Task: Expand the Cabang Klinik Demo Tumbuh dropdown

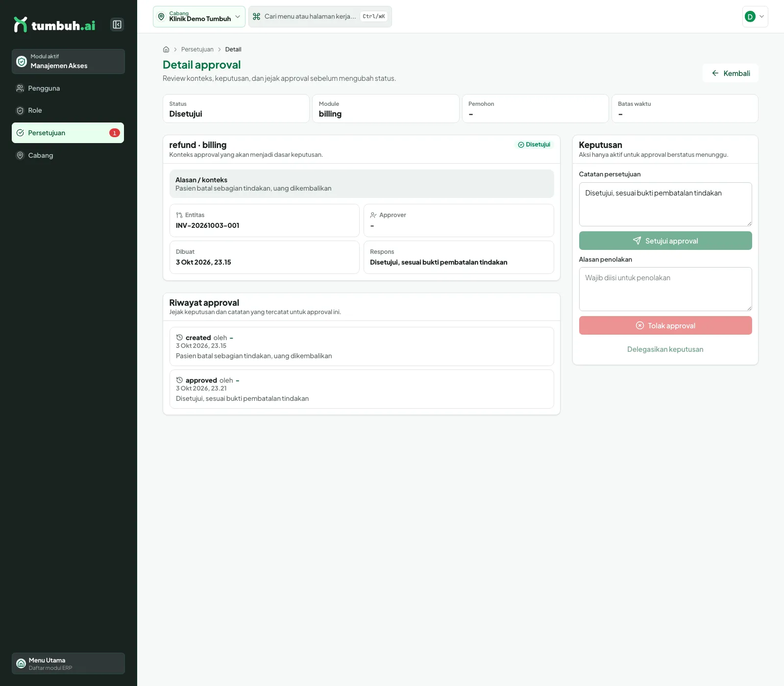Action: (199, 17)
